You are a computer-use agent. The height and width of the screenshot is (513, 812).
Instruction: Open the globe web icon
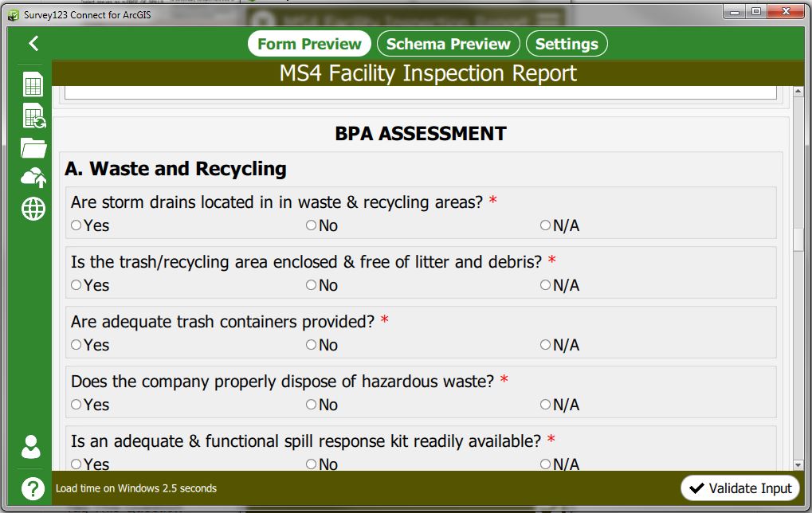pyautogui.click(x=33, y=210)
